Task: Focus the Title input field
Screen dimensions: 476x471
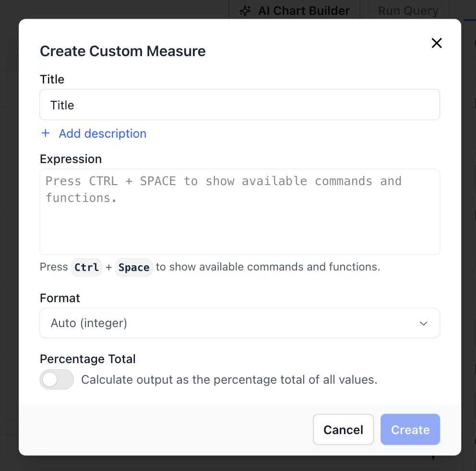Action: [239, 105]
